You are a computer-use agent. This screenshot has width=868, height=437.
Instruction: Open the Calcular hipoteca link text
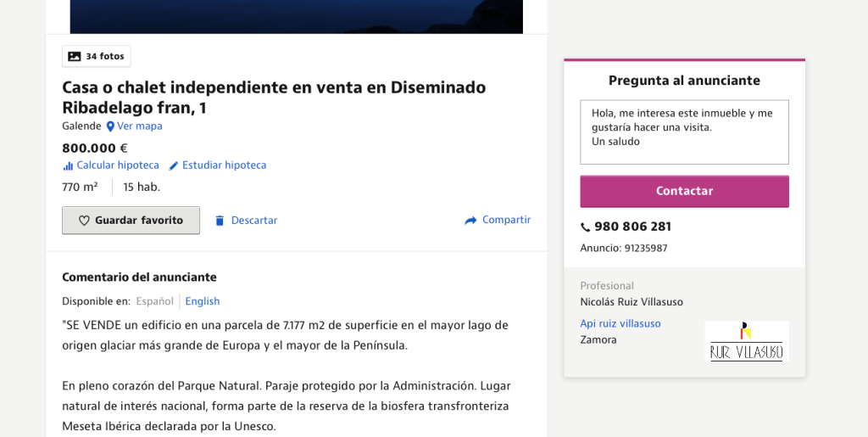118,165
